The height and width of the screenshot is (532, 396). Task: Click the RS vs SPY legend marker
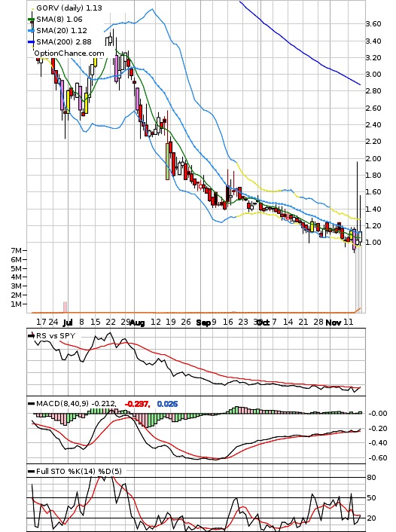[31, 335]
